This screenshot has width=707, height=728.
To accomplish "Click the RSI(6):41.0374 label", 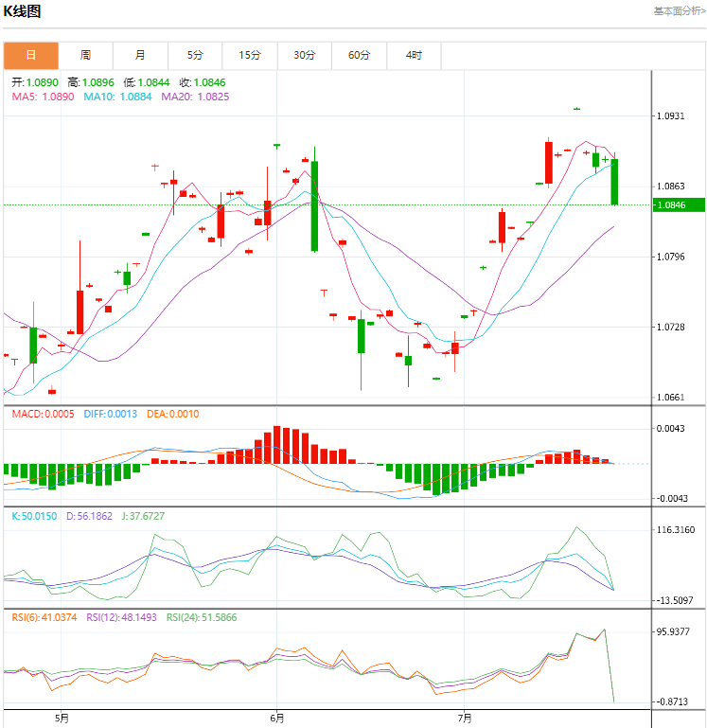I will [x=44, y=617].
